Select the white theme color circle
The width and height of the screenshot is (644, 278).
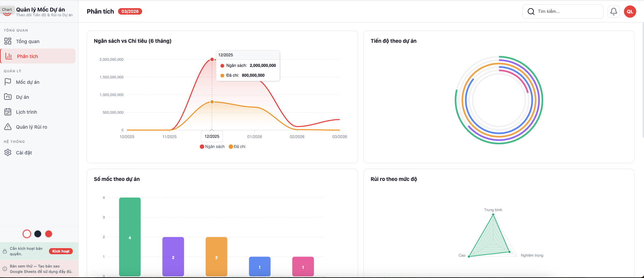27,234
